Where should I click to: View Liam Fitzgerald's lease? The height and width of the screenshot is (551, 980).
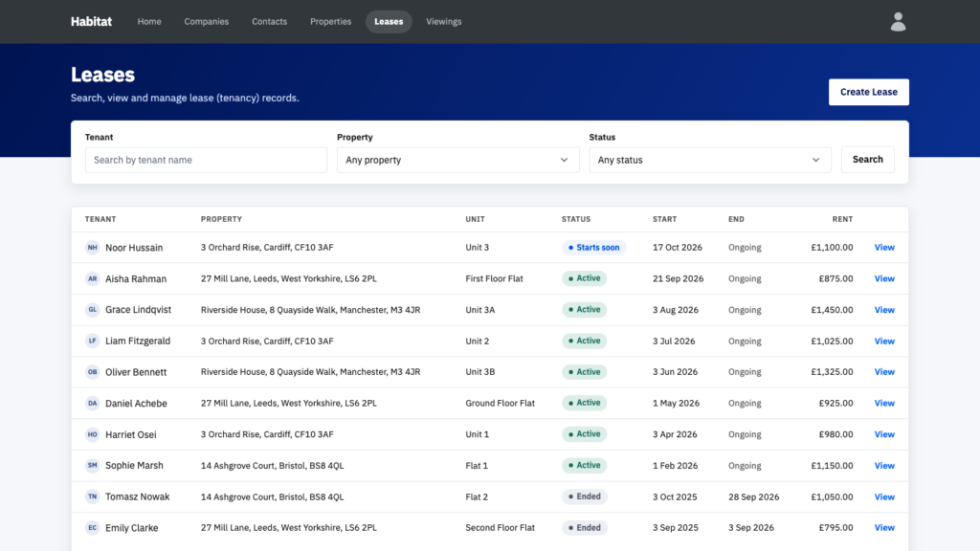(x=883, y=342)
